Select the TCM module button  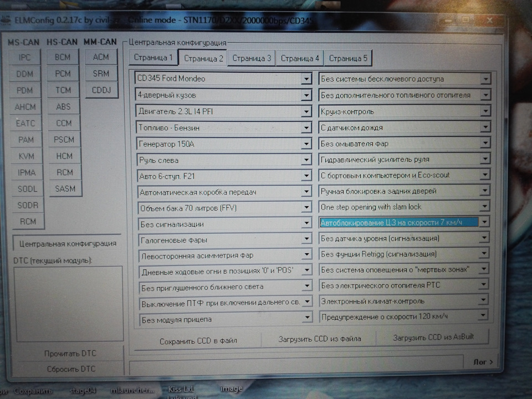point(63,90)
